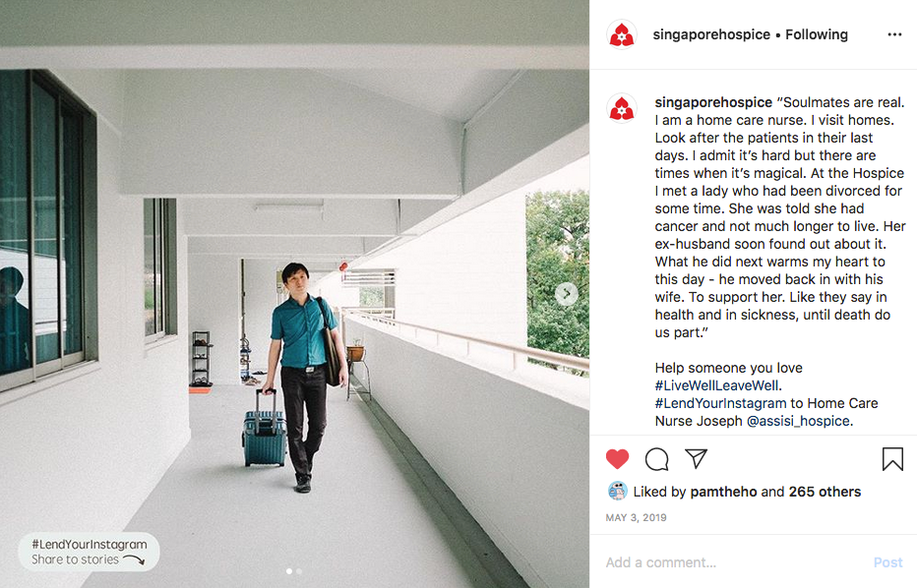Click singaporehospice avatar beside the caption

point(622,108)
